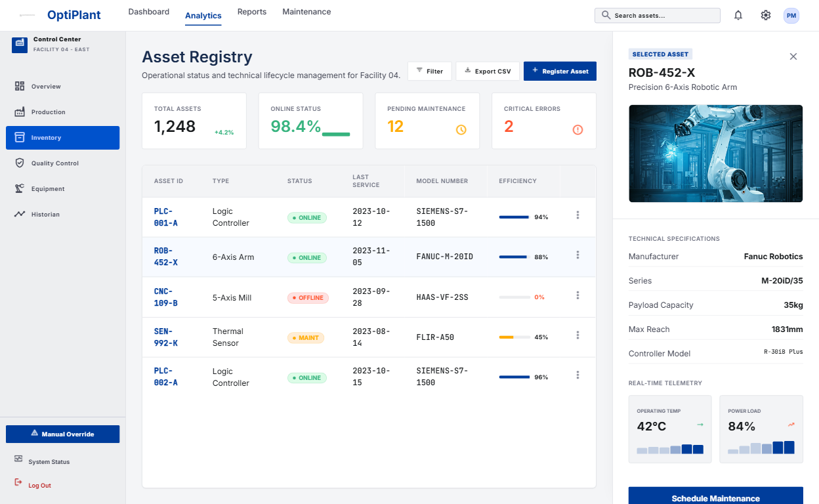Export the registry as CSV

point(488,71)
